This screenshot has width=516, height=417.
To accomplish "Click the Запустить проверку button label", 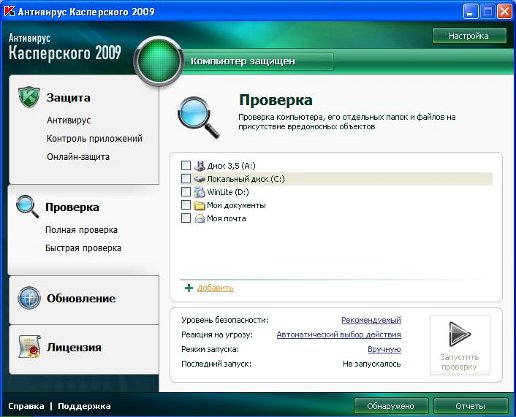I will coord(460,362).
